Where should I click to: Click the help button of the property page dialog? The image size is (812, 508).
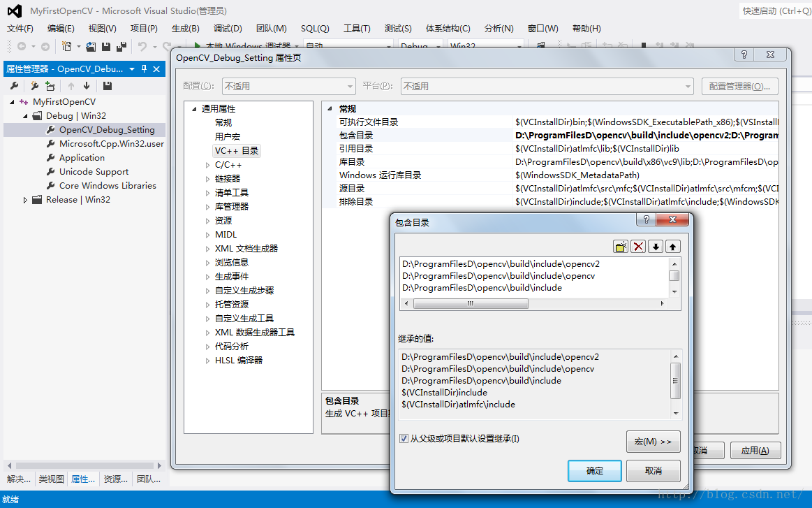[x=744, y=55]
